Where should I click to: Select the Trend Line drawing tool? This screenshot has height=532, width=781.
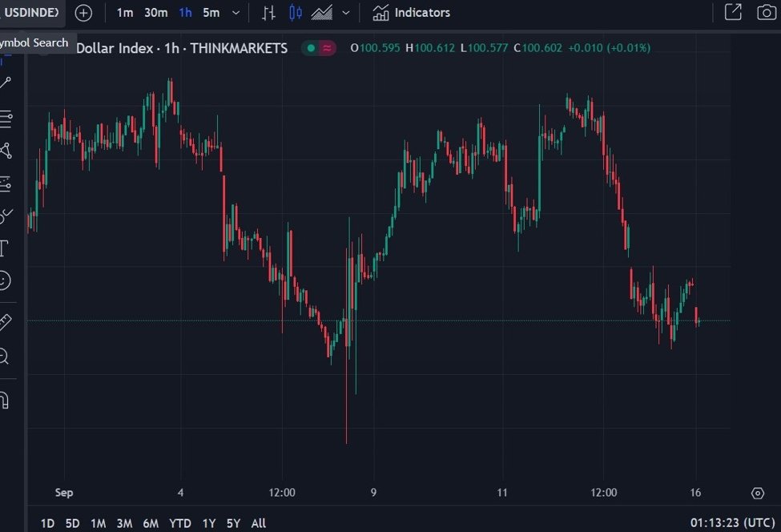tap(6, 83)
